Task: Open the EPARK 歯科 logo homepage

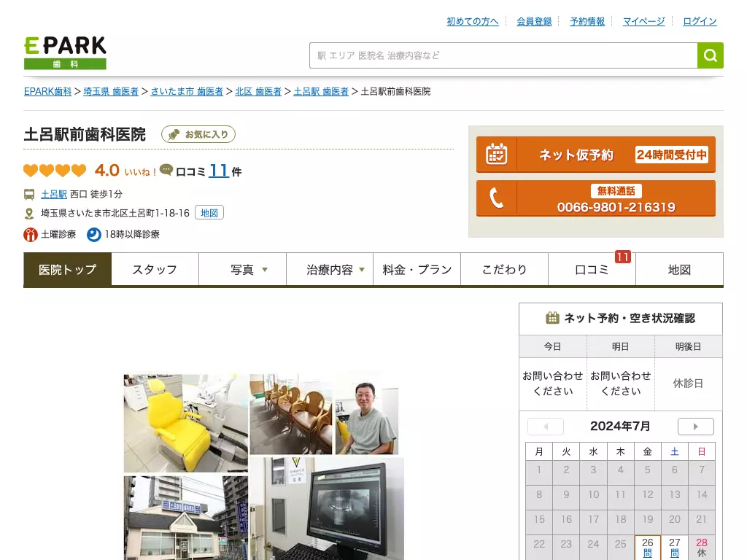Action: 65,52
